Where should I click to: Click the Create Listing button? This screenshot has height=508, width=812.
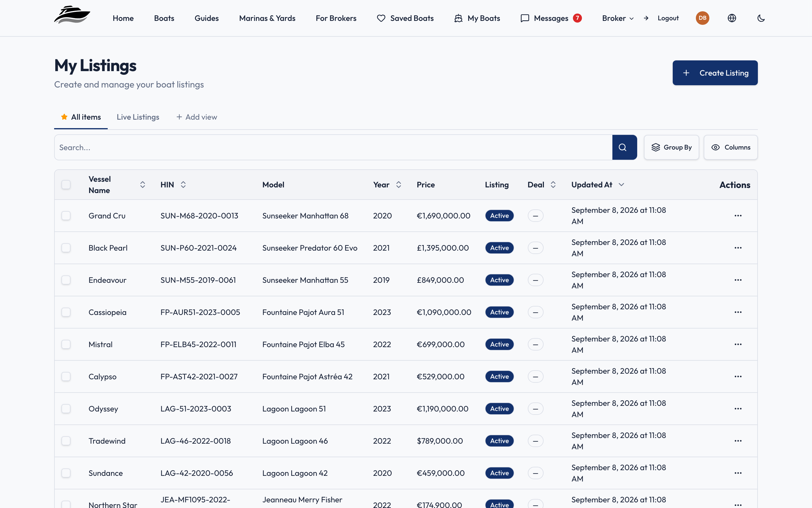tap(715, 73)
